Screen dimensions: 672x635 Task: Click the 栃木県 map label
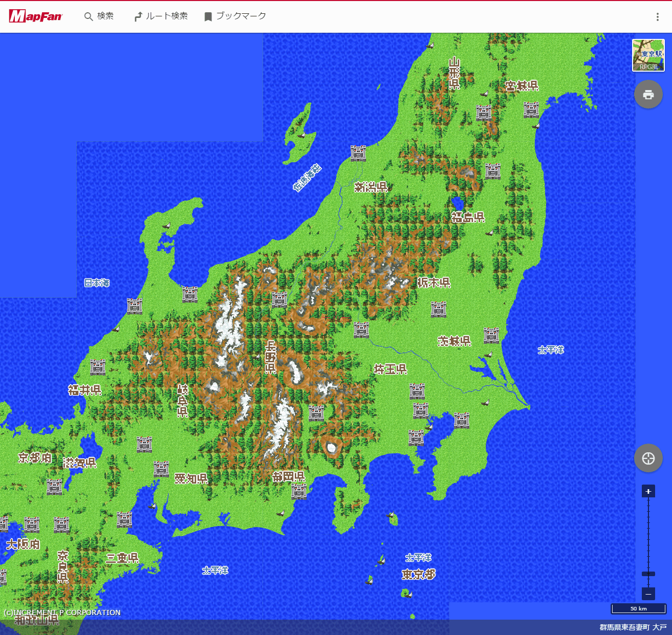tap(433, 282)
